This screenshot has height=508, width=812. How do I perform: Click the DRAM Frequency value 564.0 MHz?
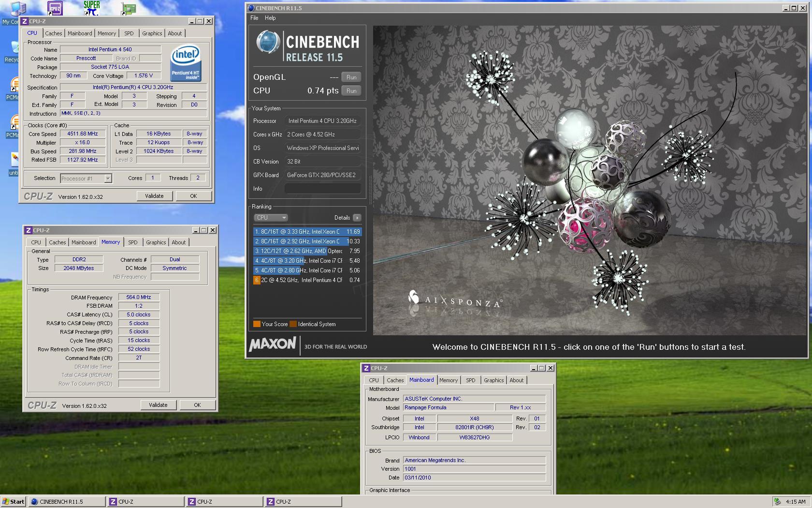[139, 298]
